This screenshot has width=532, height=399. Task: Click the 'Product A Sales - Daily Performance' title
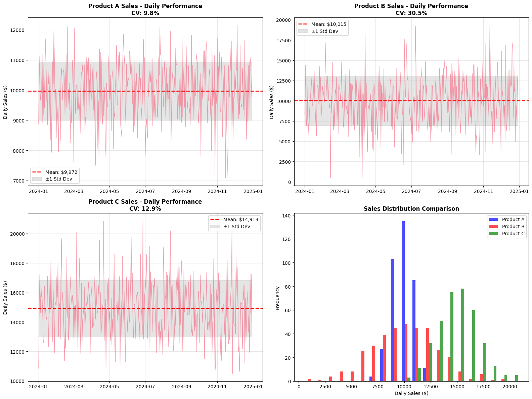pyautogui.click(x=145, y=6)
